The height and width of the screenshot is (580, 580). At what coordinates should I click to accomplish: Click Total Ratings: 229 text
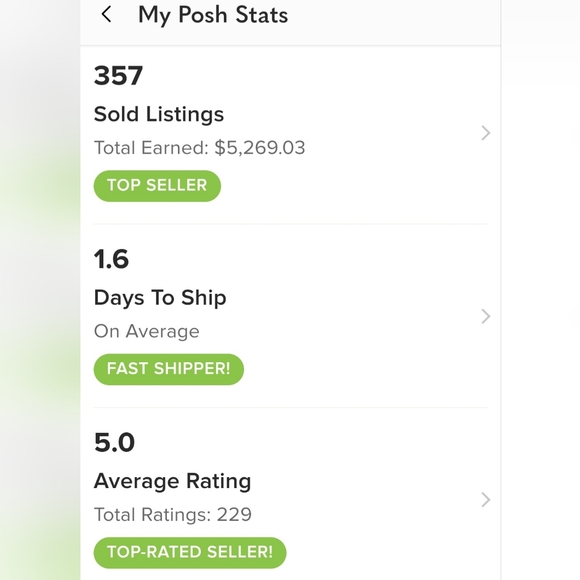[x=173, y=515]
